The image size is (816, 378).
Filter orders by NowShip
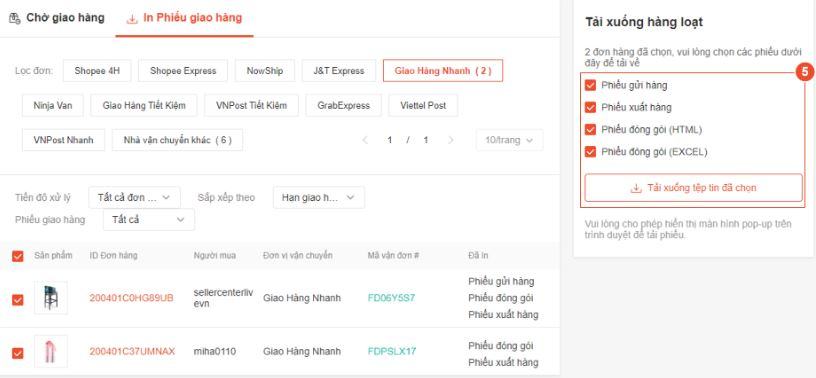[x=264, y=71]
